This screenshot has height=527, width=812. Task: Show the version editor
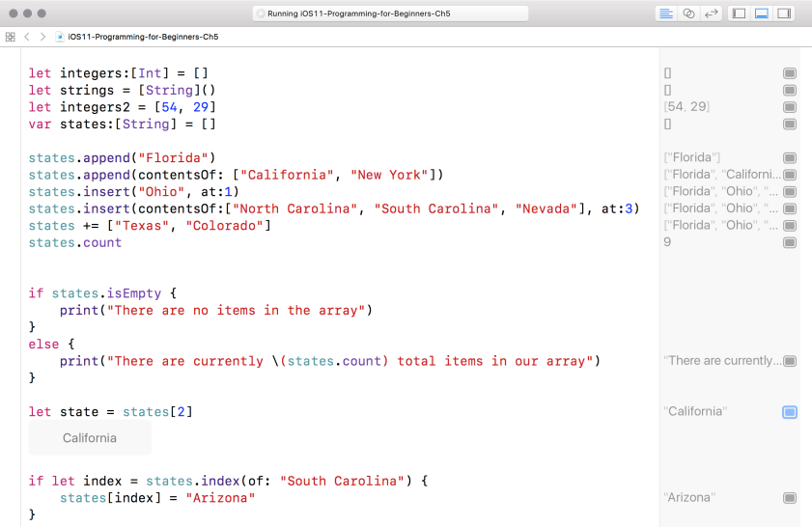click(712, 14)
